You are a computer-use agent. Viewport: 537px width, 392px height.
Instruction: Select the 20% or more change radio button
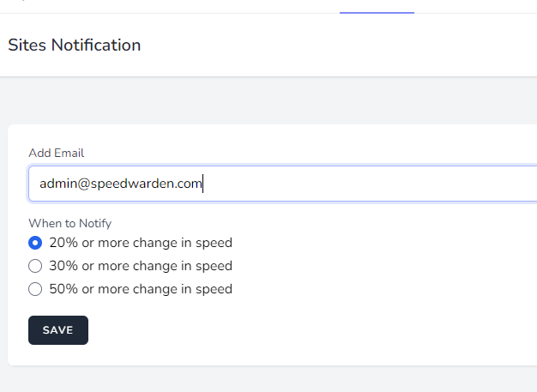[35, 243]
